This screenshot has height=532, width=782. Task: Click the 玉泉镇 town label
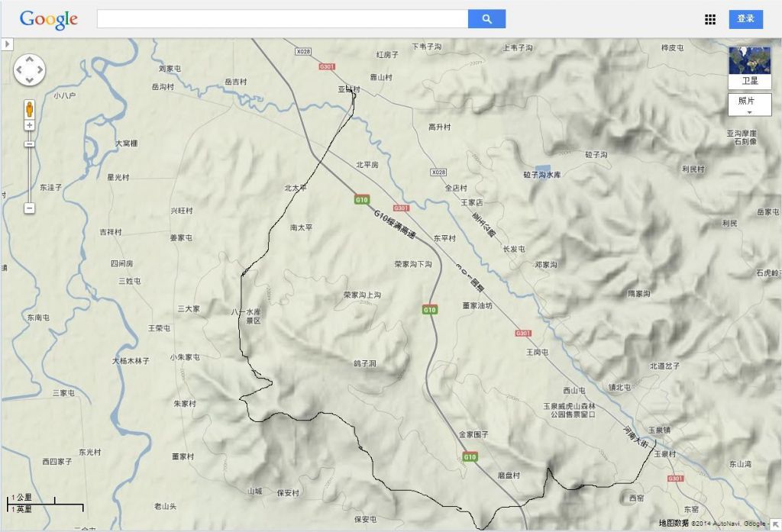click(659, 430)
